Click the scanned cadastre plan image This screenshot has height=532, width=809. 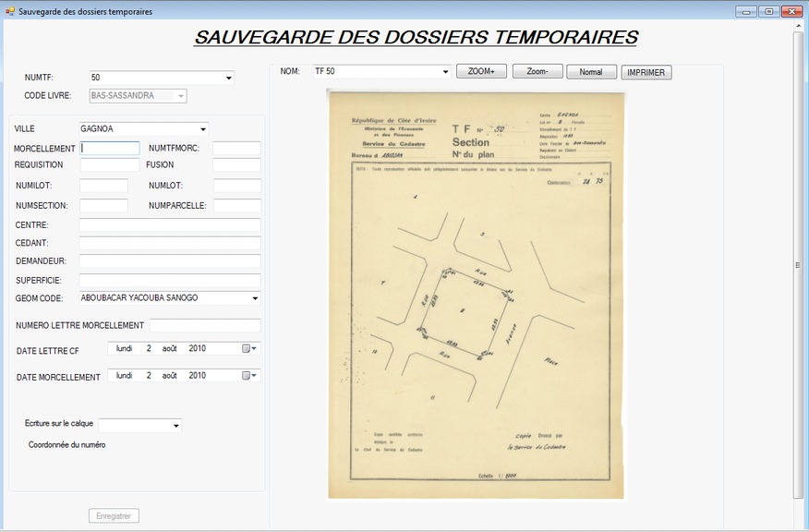click(476, 294)
